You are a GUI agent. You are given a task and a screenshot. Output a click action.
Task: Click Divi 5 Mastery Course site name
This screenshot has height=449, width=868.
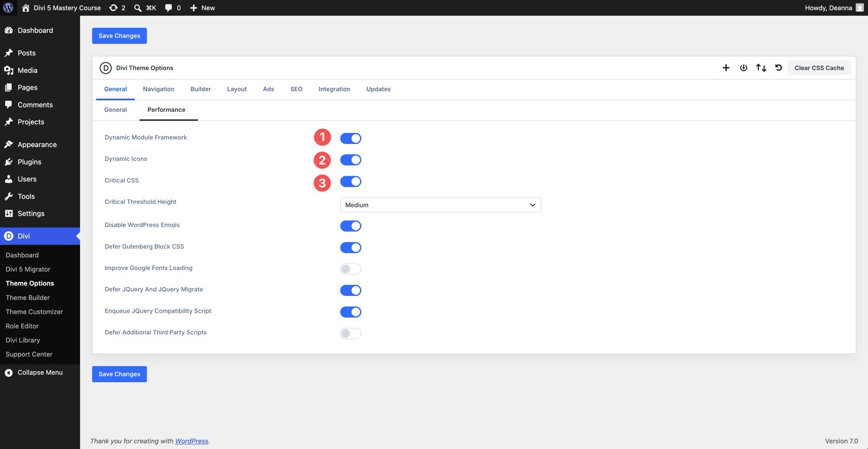point(67,8)
